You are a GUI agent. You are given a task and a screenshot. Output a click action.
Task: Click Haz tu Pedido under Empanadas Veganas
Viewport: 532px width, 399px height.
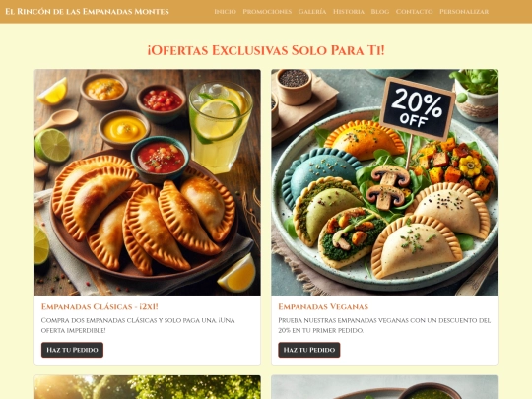(x=309, y=350)
